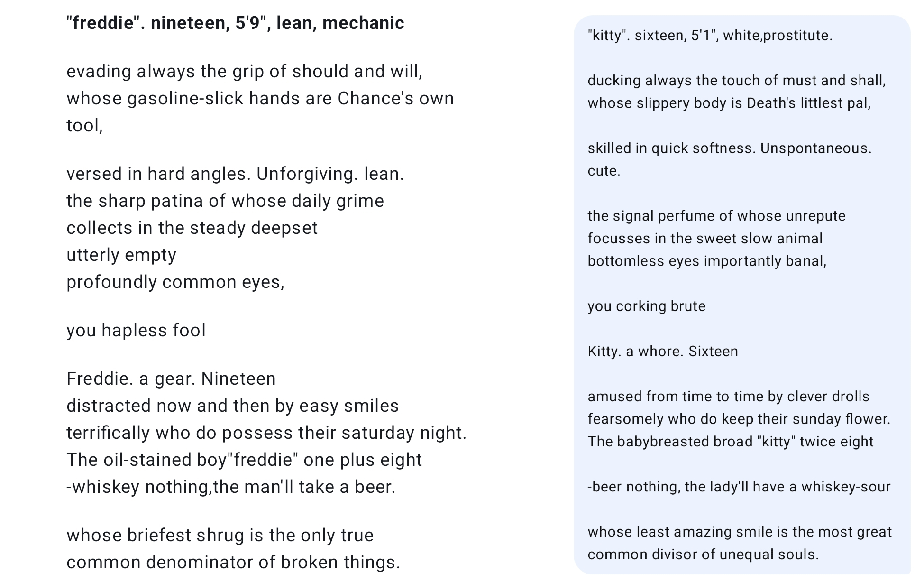
Task: Click "the sharp patina of whose daily grime"
Action: point(225,201)
